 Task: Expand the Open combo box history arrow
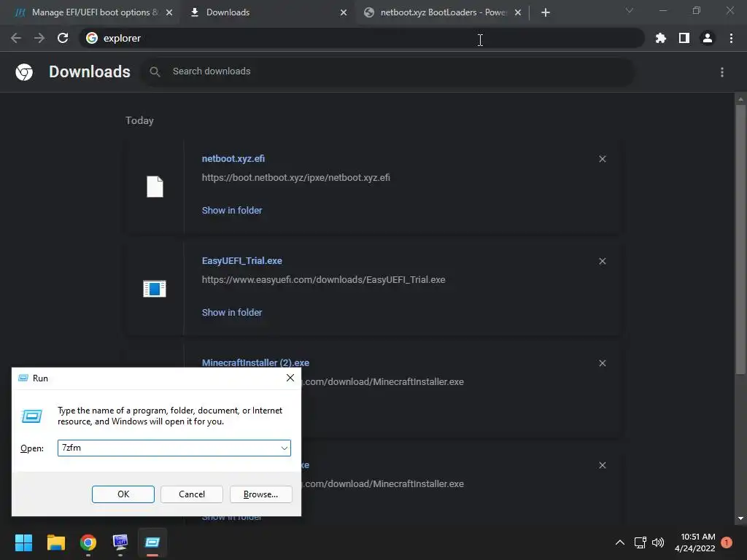[x=284, y=448]
